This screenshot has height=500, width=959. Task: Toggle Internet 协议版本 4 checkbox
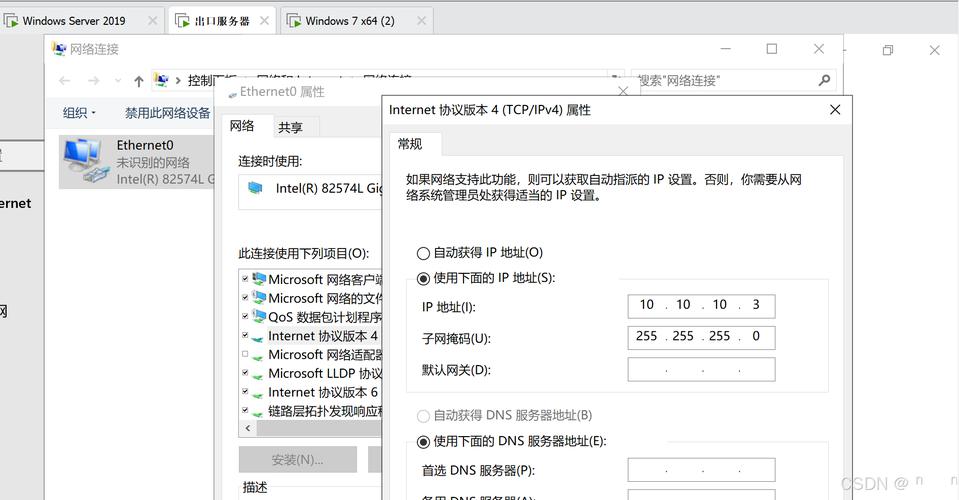245,335
